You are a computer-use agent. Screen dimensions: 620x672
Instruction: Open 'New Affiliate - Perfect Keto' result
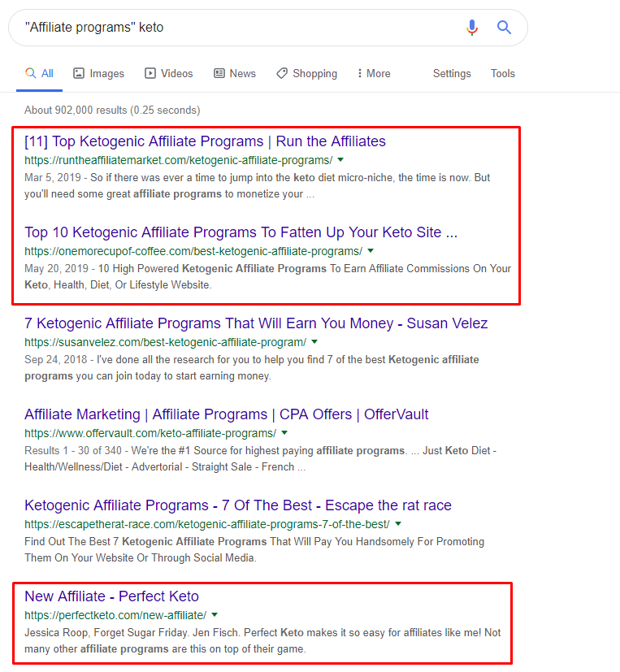111,596
